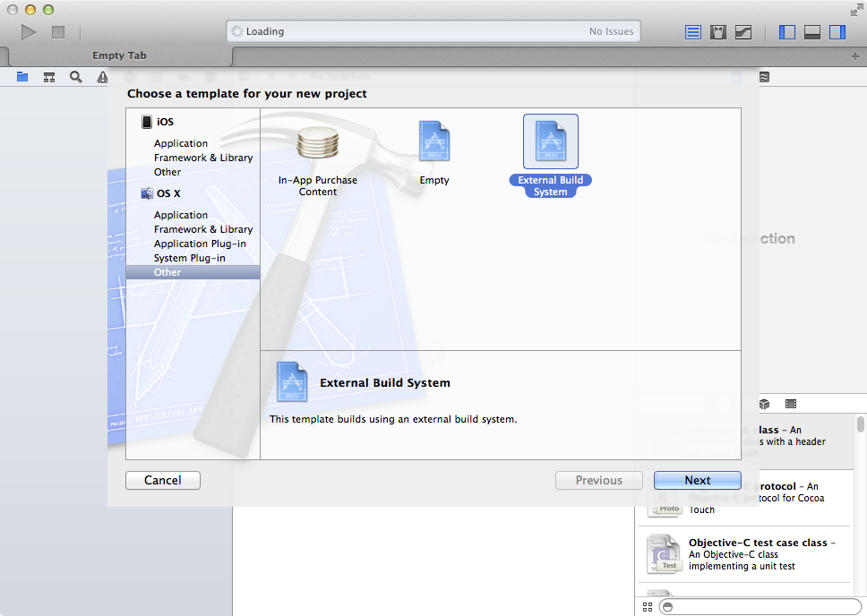Click the Cancel button
This screenshot has width=867, height=616.
(163, 480)
